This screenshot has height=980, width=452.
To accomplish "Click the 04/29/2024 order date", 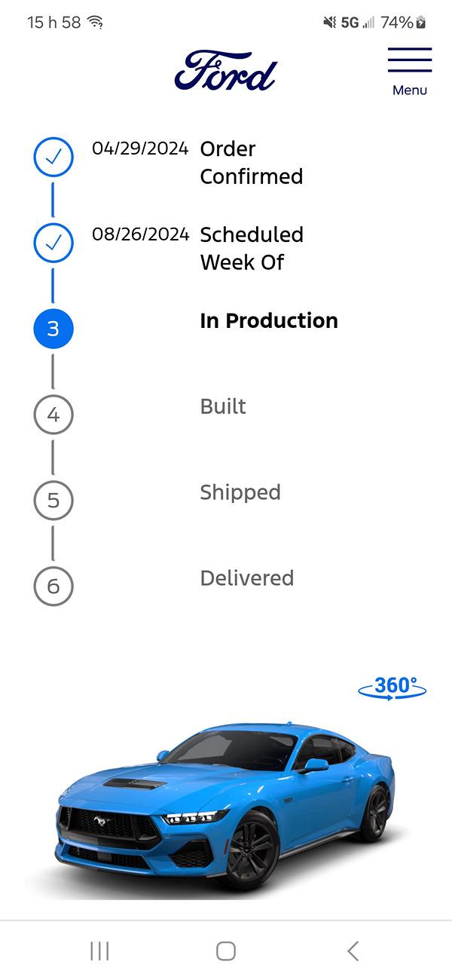I will click(x=140, y=149).
